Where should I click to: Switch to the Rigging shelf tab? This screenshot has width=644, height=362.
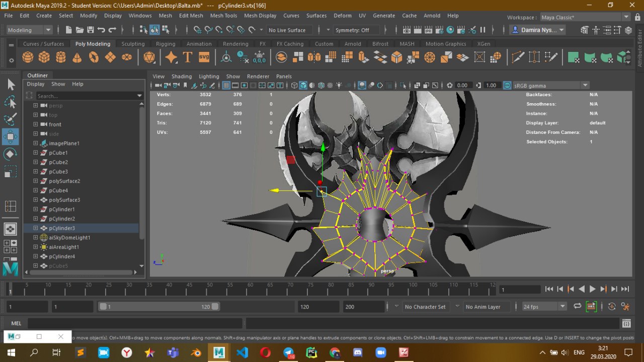pos(166,44)
